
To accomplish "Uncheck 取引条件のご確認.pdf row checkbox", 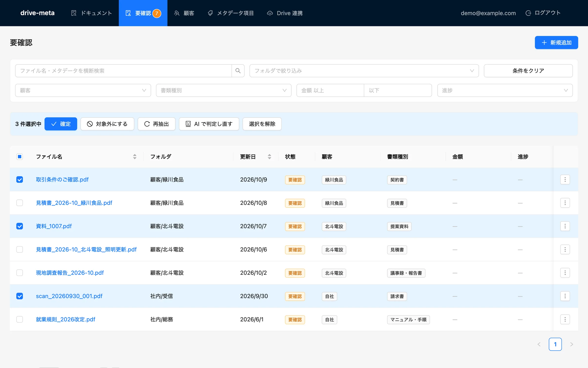I will coord(20,180).
